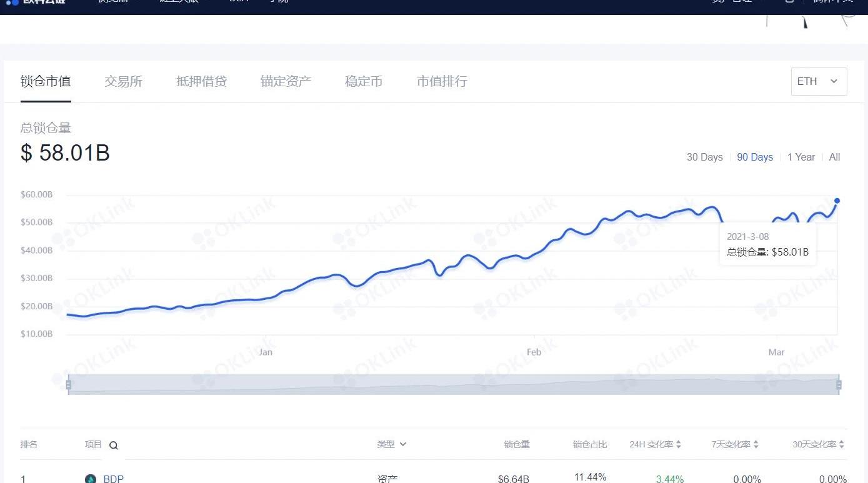Open the BDP project link
Viewport: 868px width, 483px height.
[x=114, y=479]
